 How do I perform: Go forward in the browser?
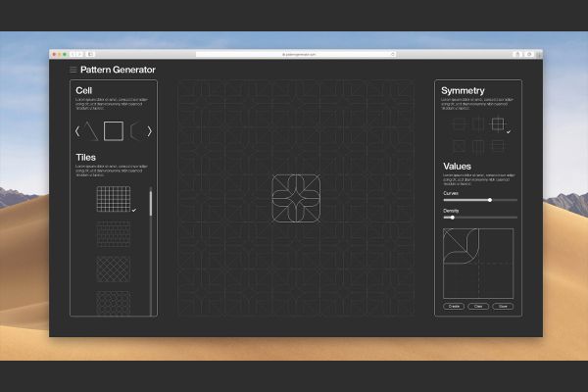coord(79,55)
